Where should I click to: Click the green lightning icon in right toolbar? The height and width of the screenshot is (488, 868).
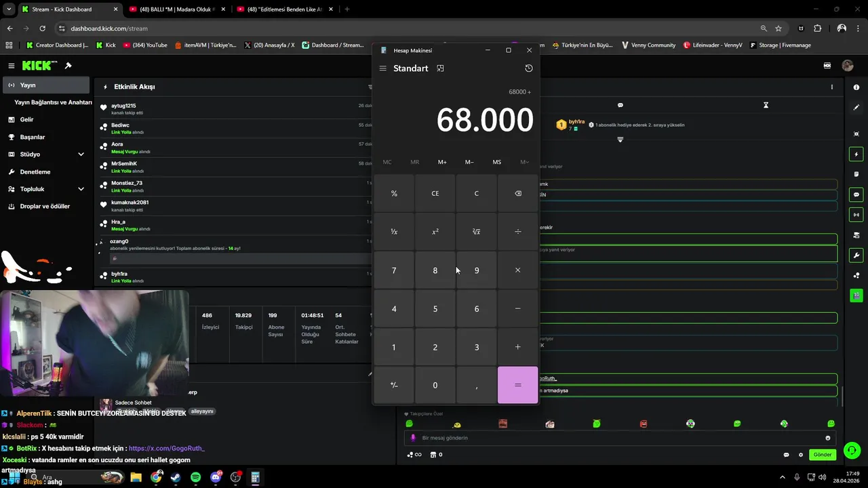pyautogui.click(x=856, y=154)
